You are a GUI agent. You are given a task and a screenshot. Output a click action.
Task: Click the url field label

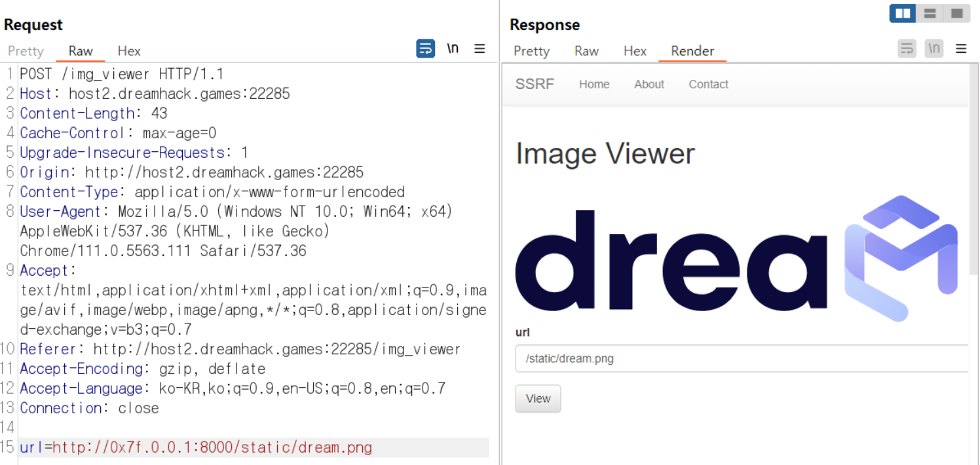tap(522, 332)
